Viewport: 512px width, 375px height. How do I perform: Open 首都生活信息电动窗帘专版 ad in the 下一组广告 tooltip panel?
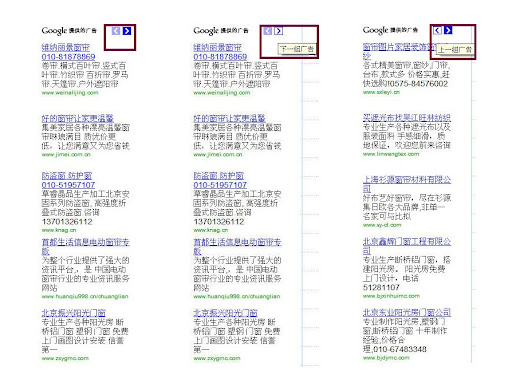pos(237,247)
